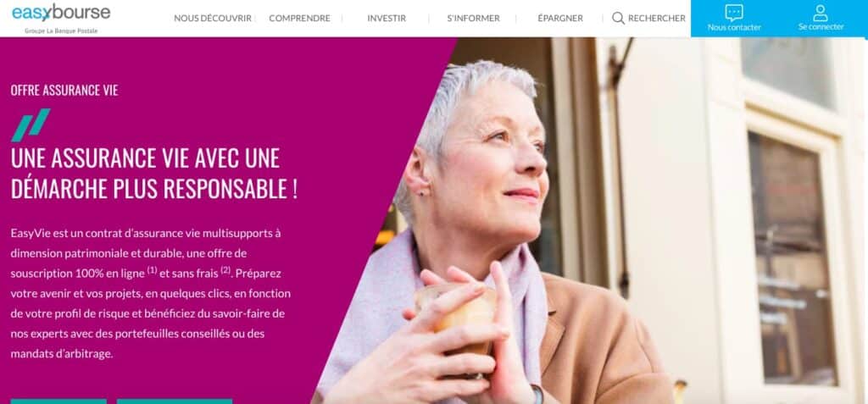Screen dimensions: 868x404
Task: Select INVESTIR in the navigation bar
Action: coord(387,19)
